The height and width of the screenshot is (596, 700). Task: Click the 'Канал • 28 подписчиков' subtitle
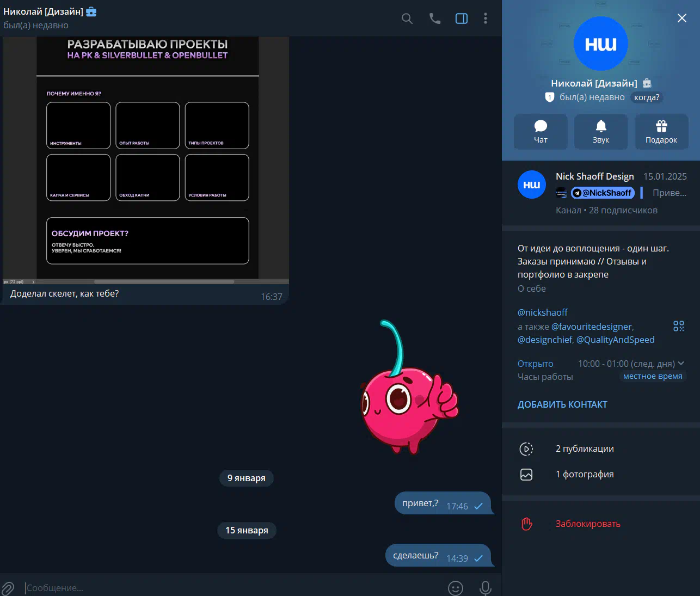tap(606, 210)
